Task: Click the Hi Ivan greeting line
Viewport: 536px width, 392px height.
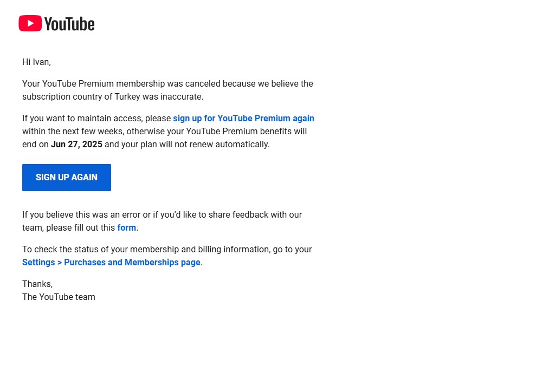Action: point(36,62)
